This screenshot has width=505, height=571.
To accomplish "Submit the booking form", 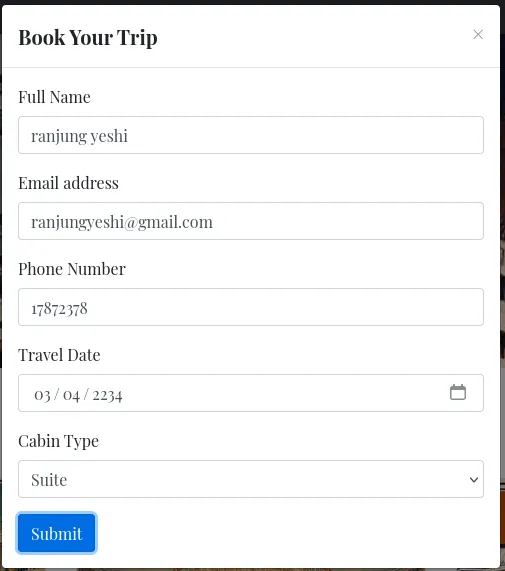I will 56,533.
